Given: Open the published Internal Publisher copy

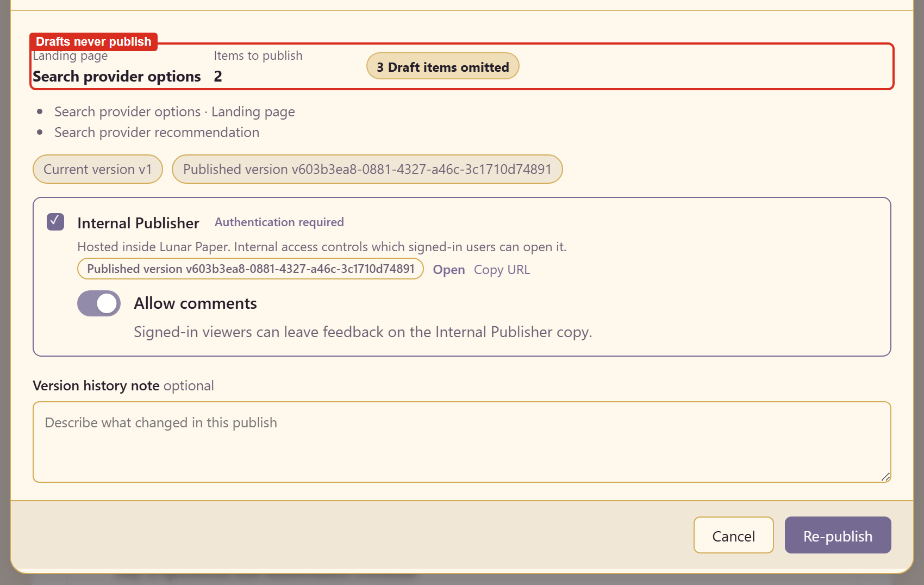Looking at the screenshot, I should [448, 270].
